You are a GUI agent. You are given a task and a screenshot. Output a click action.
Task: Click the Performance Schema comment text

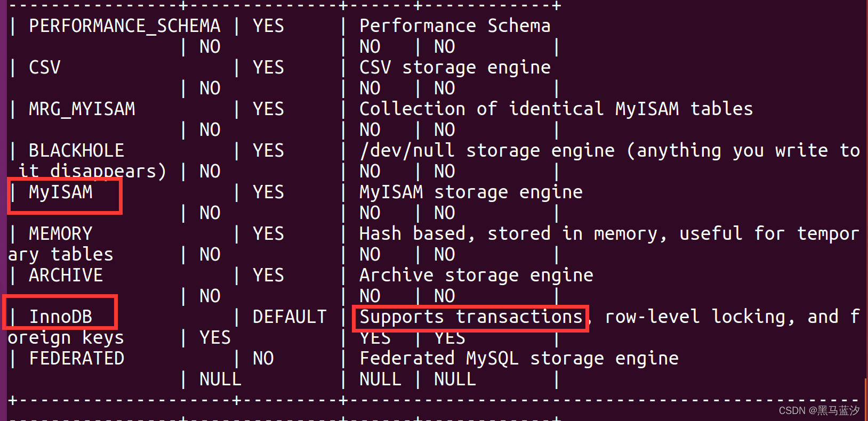click(455, 26)
